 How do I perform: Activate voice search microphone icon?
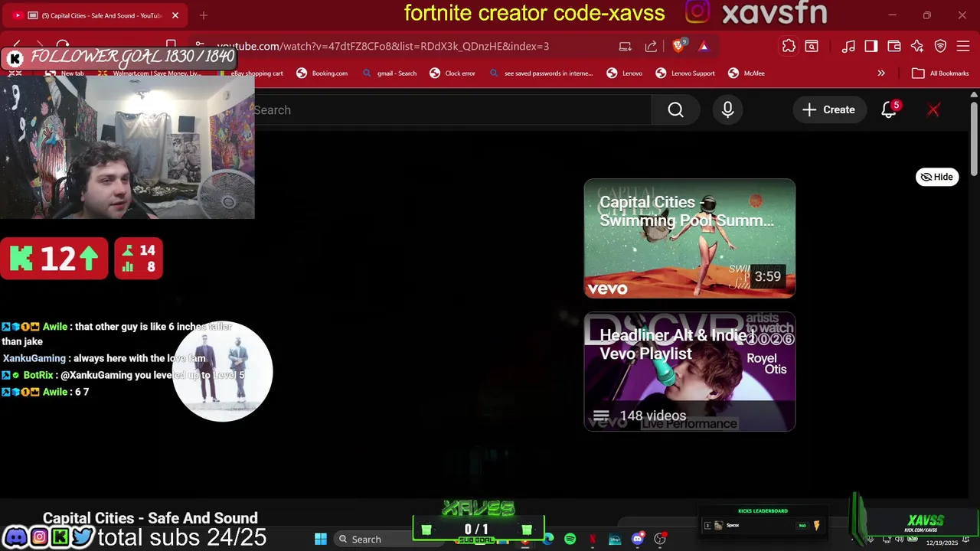pyautogui.click(x=727, y=110)
